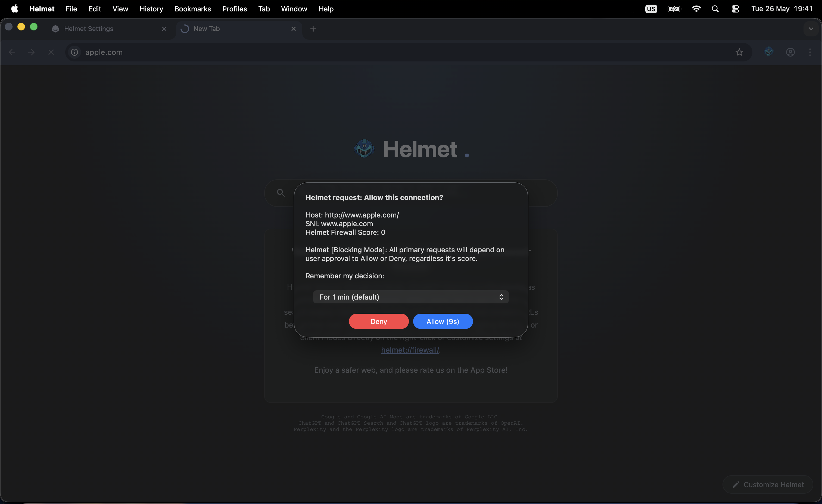The image size is (822, 504).
Task: Open the Helmet application menu
Action: click(x=42, y=9)
